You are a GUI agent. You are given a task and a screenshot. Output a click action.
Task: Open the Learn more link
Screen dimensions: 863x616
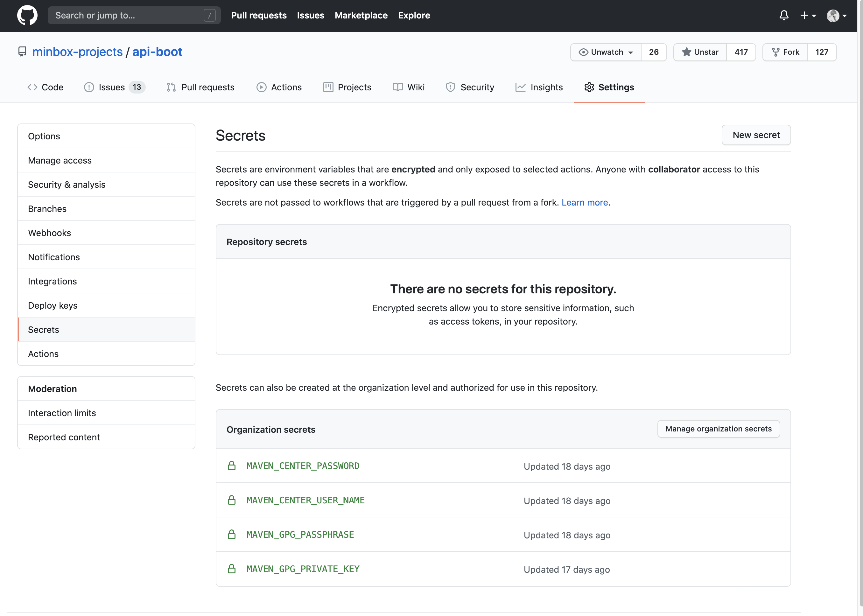[x=585, y=202]
